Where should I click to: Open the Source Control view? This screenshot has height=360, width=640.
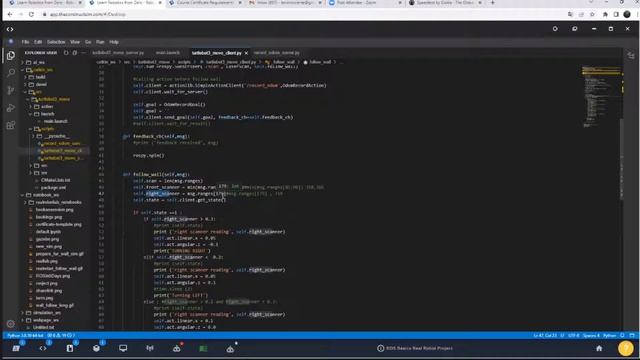point(11,90)
